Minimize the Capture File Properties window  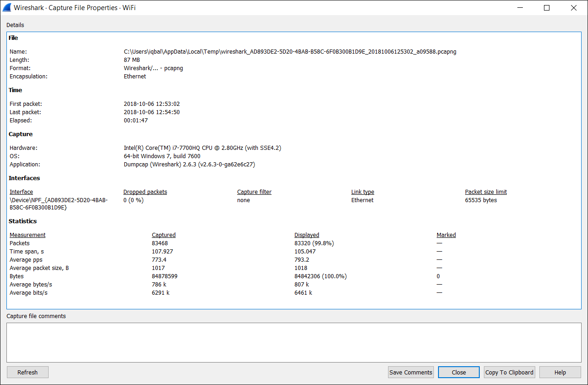point(520,7)
